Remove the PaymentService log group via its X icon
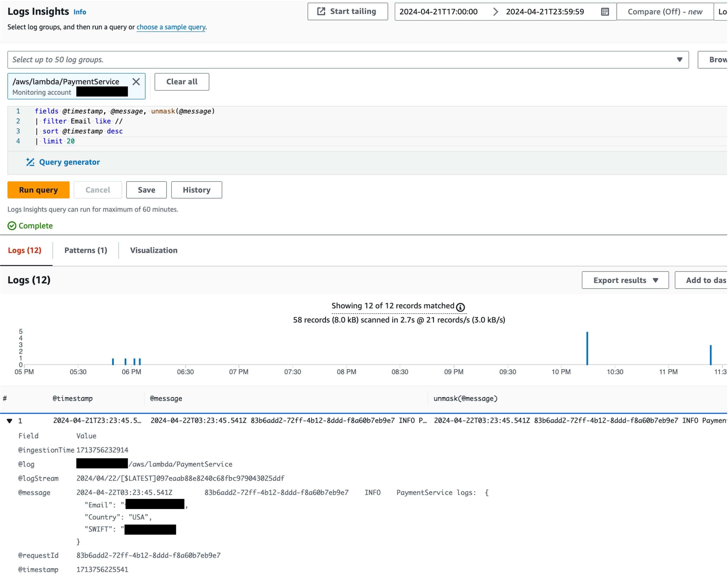Image resolution: width=728 pixels, height=579 pixels. 136,82
